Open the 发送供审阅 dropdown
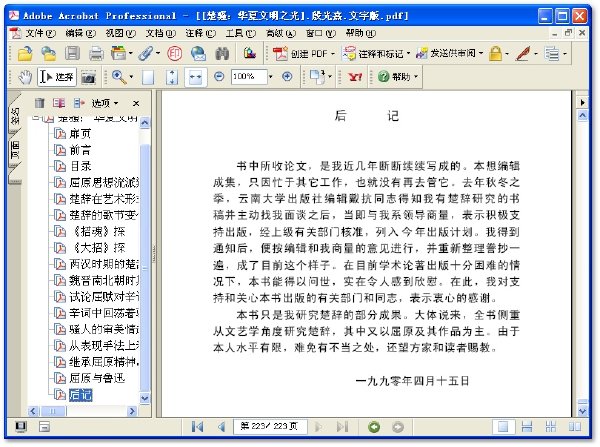600x447 pixels. point(450,54)
